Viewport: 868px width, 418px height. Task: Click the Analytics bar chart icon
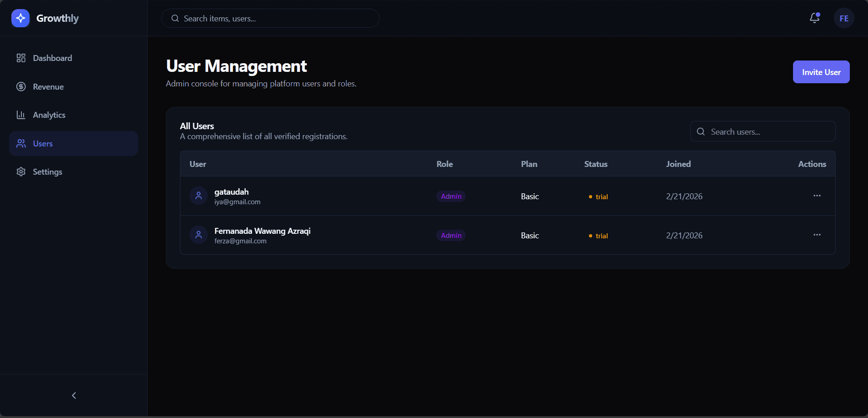coord(21,115)
